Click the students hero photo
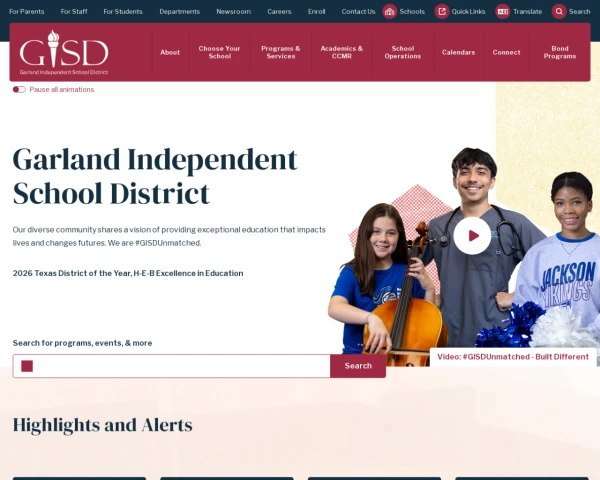 coord(463,256)
